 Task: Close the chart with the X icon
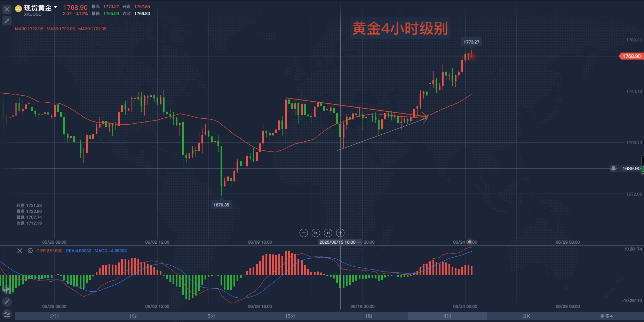7,9
